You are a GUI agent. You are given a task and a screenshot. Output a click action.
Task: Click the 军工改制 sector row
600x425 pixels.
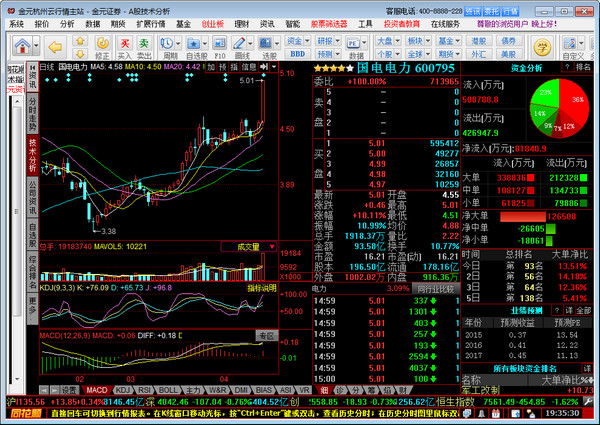point(528,390)
